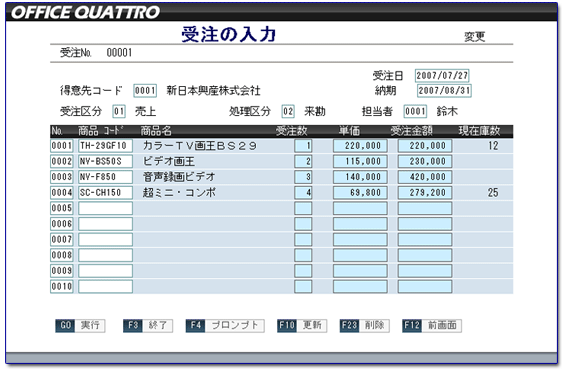Click product name カラーTV画王BS29

(200, 146)
